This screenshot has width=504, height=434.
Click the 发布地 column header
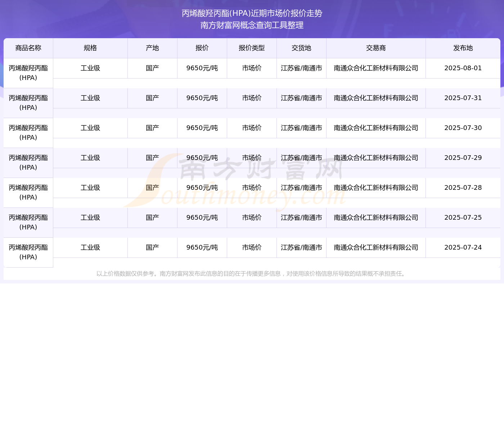(463, 48)
